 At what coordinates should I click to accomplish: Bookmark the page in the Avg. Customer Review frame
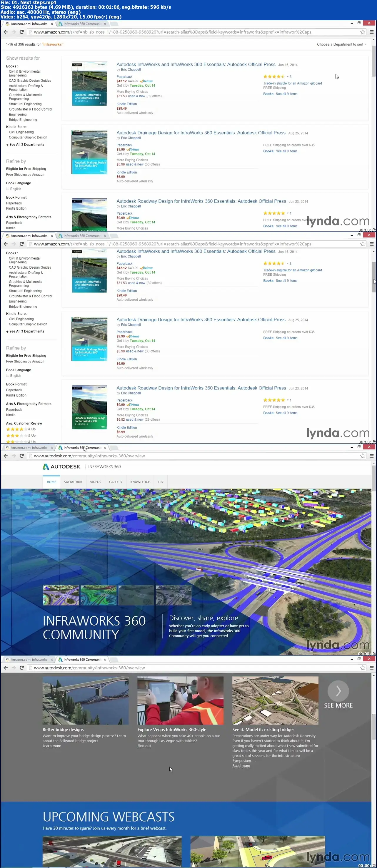(x=363, y=244)
